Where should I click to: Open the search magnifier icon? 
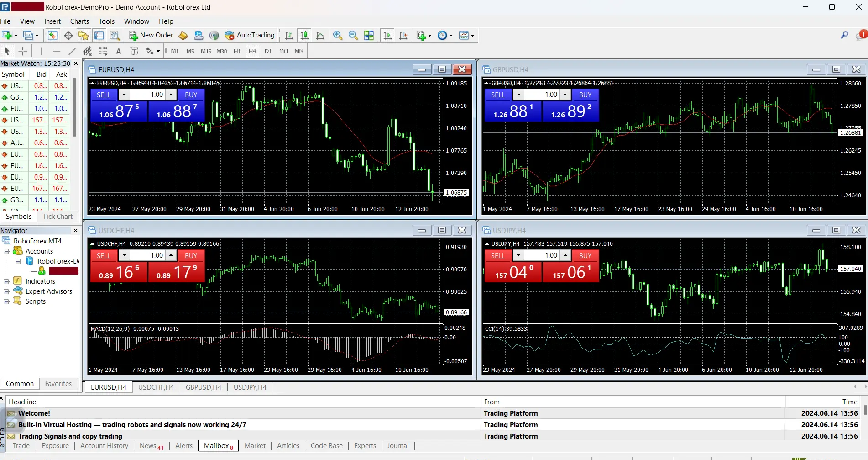click(845, 35)
